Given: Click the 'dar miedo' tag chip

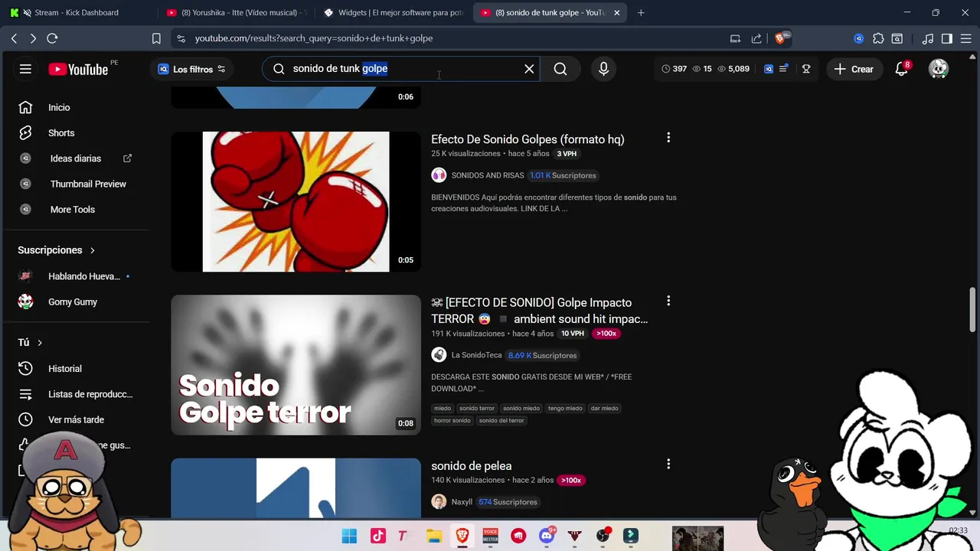Looking at the screenshot, I should coord(604,409).
